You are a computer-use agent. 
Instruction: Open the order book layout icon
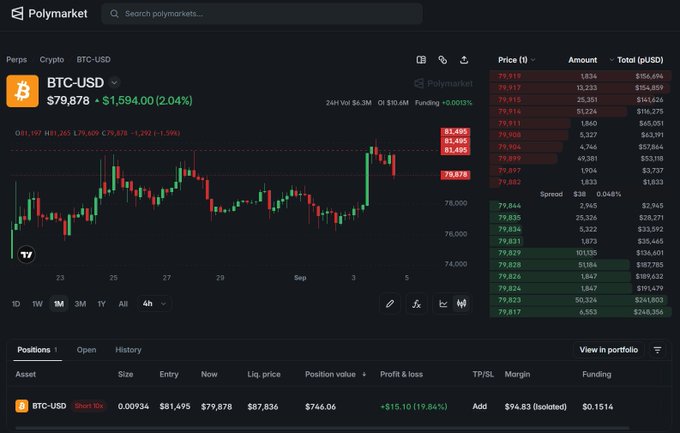[x=421, y=60]
